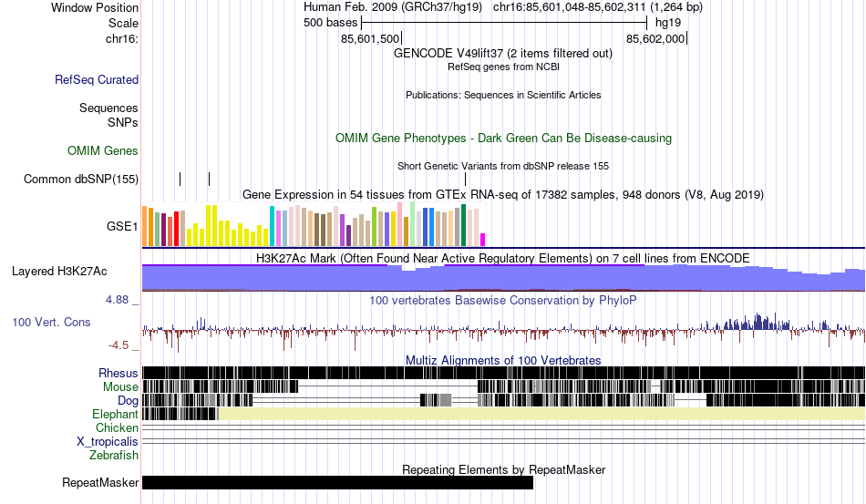The height and width of the screenshot is (504, 866).
Task: Click the RepeatMasker track label
Action: (100, 482)
